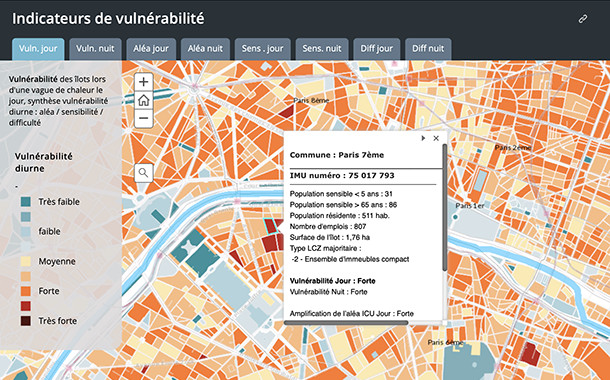Select the active Vuln. jour tab
The width and height of the screenshot is (610, 380).
coord(38,49)
